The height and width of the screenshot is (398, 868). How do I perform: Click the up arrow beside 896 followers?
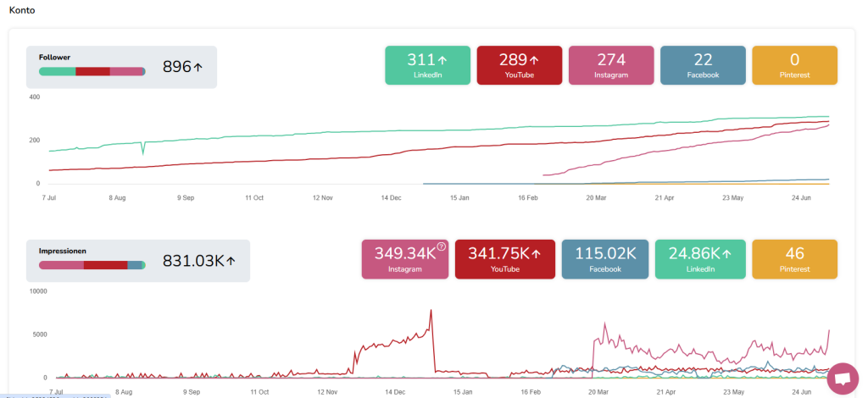coord(198,68)
